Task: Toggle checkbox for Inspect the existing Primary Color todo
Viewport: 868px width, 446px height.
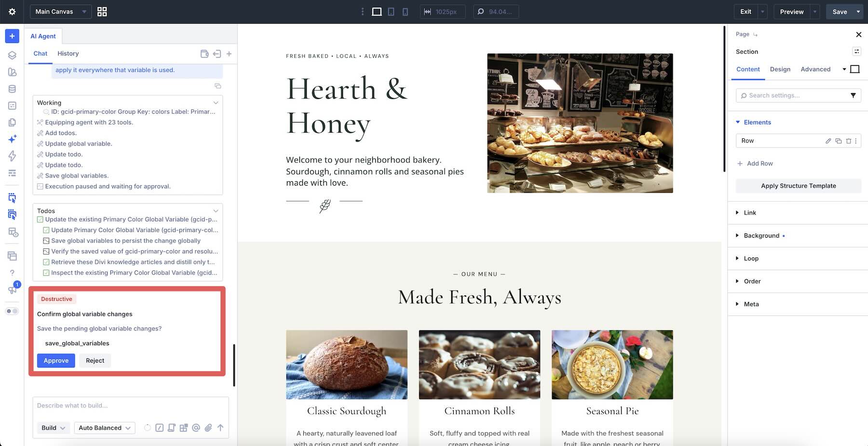Action: pyautogui.click(x=46, y=272)
